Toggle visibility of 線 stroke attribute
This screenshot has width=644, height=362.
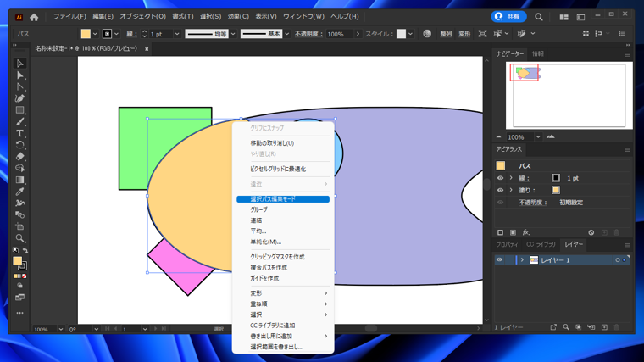coord(500,179)
